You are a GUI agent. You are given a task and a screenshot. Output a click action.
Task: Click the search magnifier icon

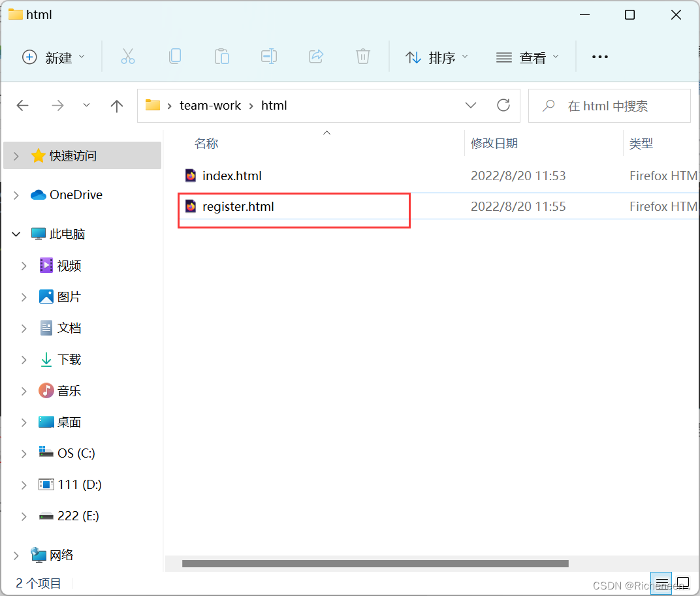[x=549, y=106]
